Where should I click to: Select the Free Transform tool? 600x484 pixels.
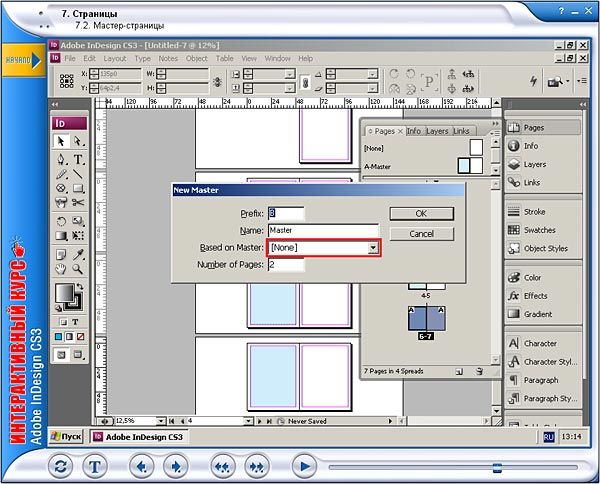tap(78, 235)
